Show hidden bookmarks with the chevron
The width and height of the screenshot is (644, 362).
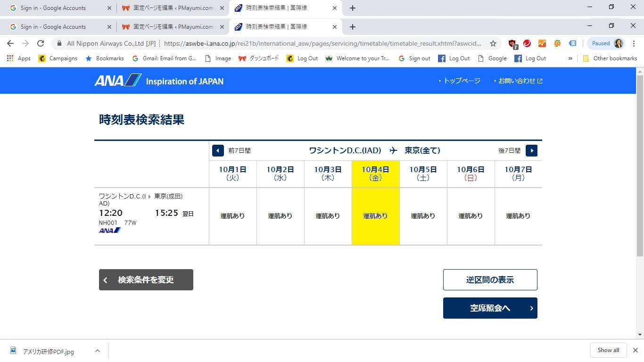(570, 58)
